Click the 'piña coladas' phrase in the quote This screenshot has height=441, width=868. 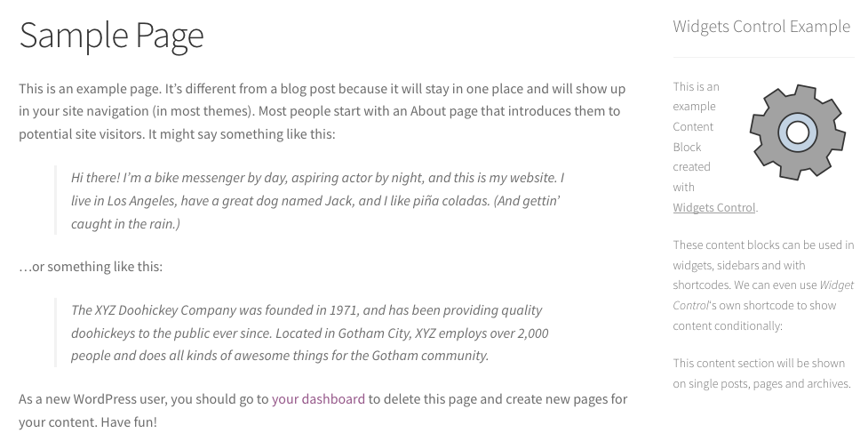pos(450,201)
